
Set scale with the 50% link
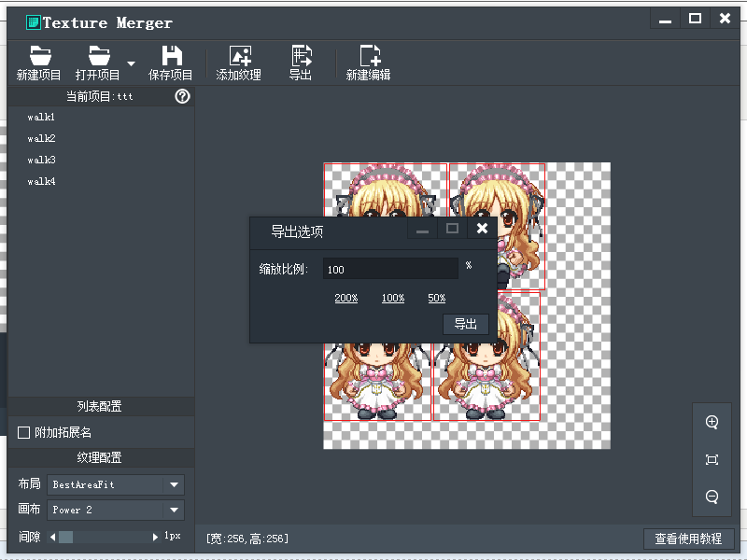click(436, 298)
